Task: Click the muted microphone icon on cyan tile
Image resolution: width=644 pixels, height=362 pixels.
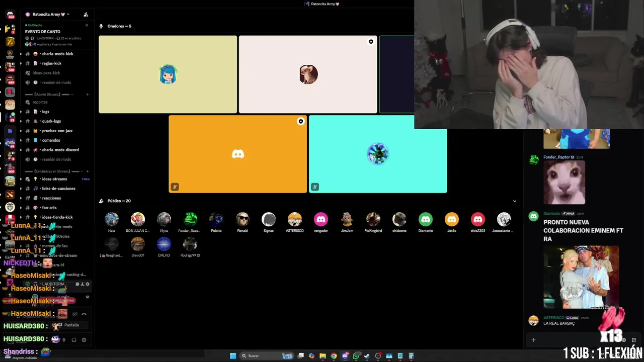Action: point(315,187)
